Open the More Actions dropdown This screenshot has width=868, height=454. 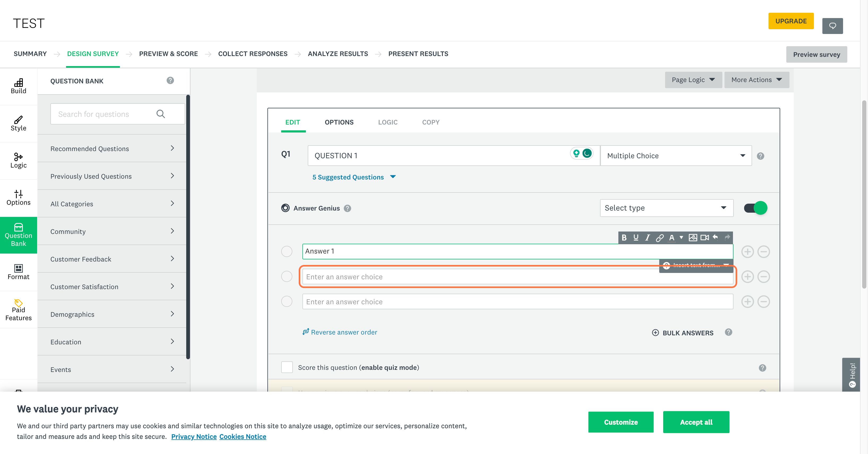pyautogui.click(x=757, y=80)
